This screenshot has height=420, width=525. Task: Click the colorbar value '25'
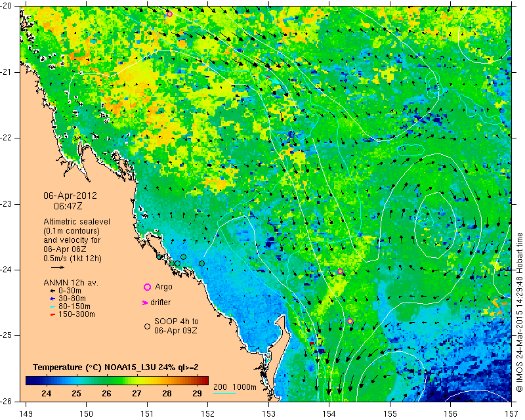pyautogui.click(x=76, y=394)
